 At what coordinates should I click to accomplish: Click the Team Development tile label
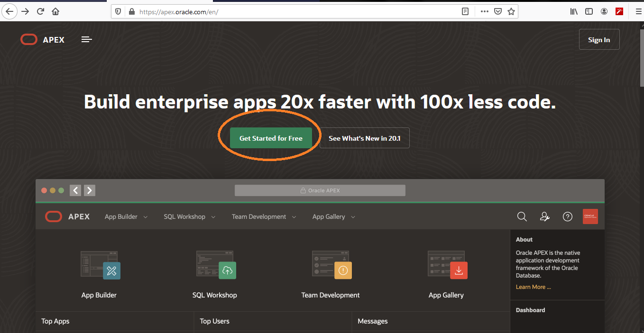tap(331, 295)
